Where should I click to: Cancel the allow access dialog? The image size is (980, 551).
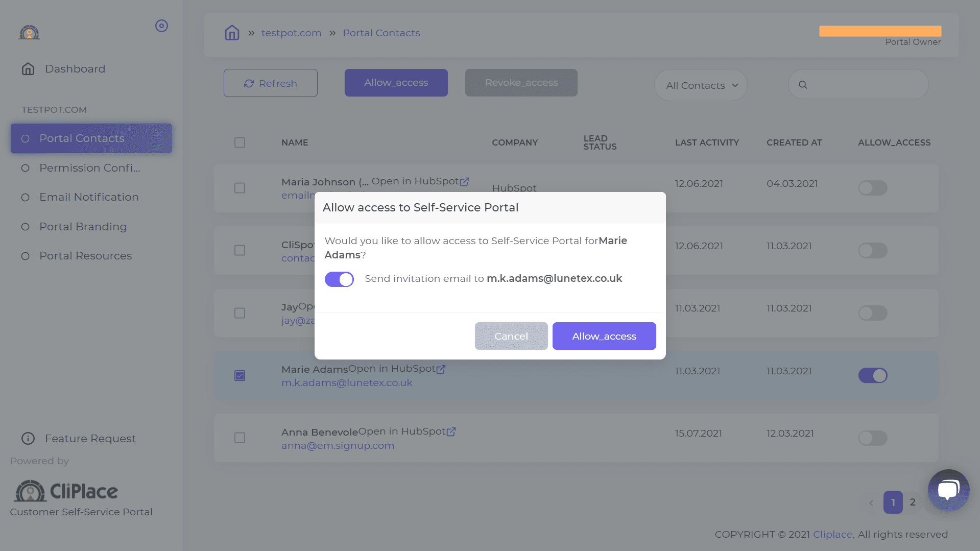pyautogui.click(x=511, y=336)
